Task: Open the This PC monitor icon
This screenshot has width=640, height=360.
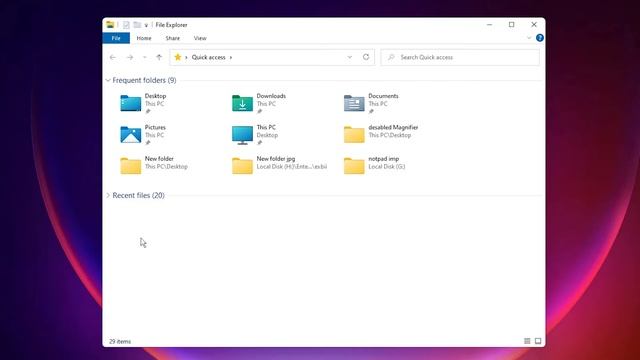Action: point(242,135)
